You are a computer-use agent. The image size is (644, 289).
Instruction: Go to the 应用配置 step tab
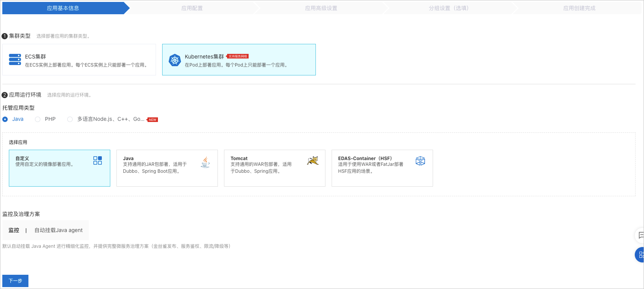click(x=192, y=8)
